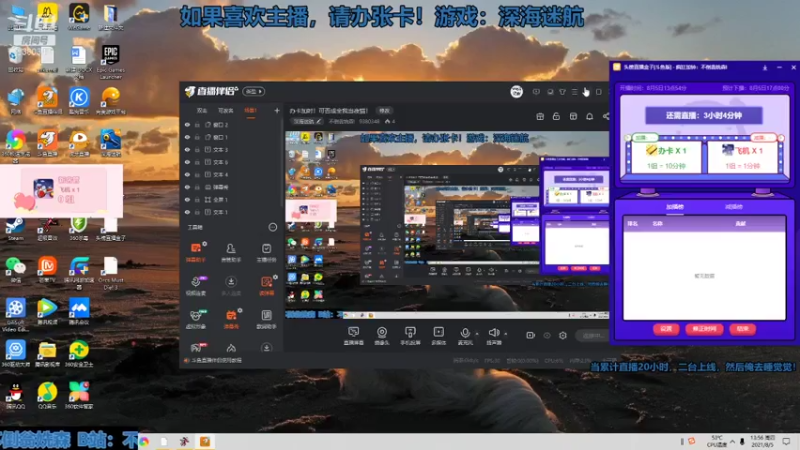Switch to the 加播榜 tab in purple window

coord(674,207)
